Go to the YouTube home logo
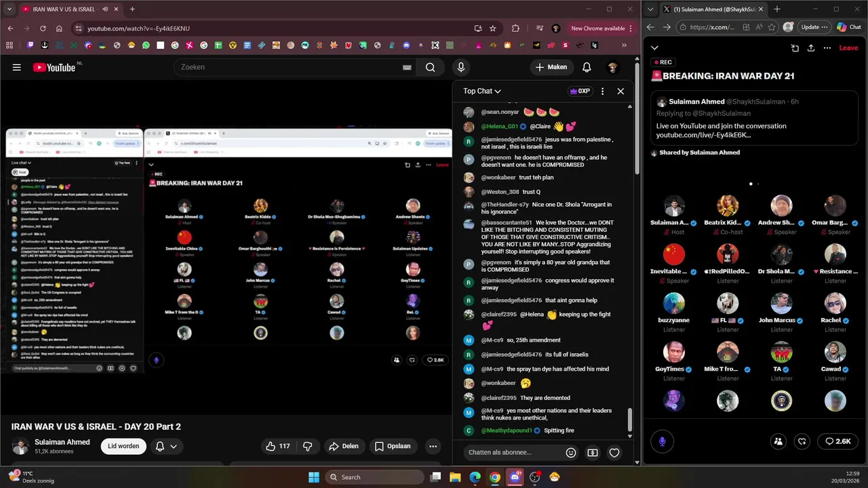This screenshot has width=868, height=488. coord(54,67)
